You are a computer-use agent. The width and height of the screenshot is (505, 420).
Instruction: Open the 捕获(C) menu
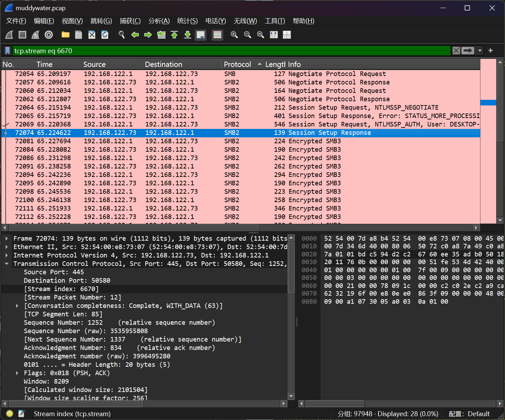130,21
